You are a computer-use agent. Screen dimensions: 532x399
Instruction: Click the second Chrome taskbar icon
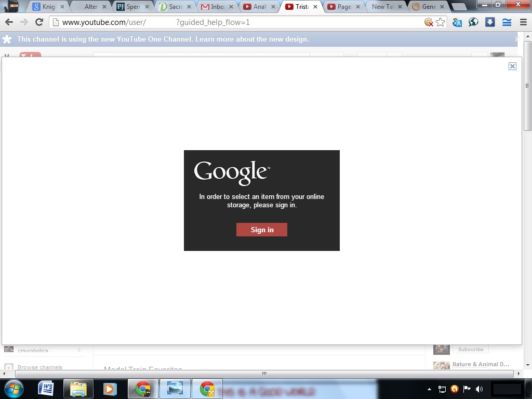207,389
